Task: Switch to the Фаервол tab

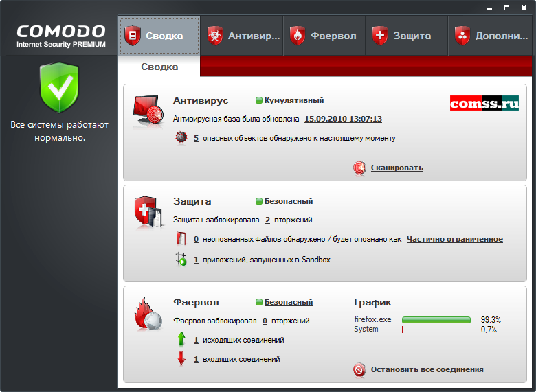Action: (324, 36)
